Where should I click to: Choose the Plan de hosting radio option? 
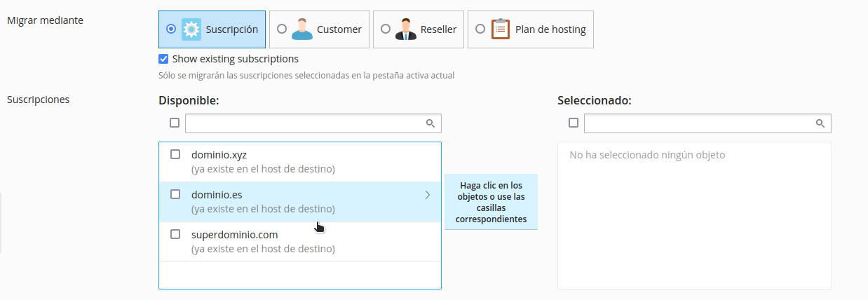click(x=480, y=29)
